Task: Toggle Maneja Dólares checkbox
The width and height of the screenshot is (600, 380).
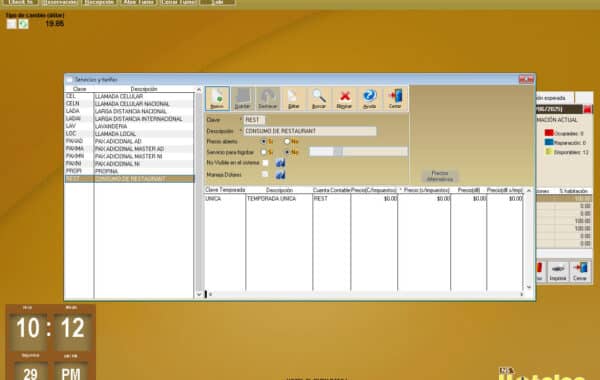Action: pos(265,175)
